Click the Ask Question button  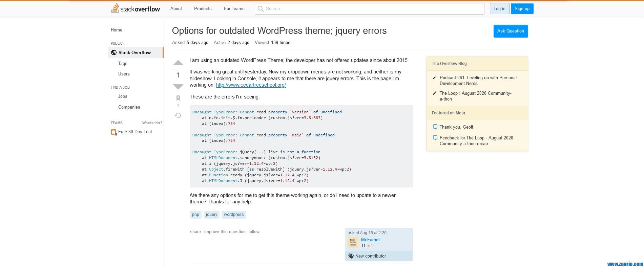coord(511,31)
